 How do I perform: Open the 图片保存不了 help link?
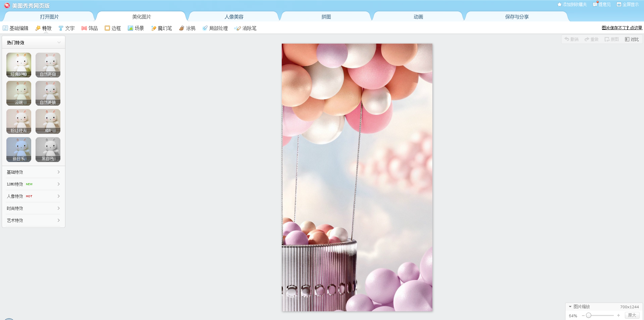click(x=622, y=28)
